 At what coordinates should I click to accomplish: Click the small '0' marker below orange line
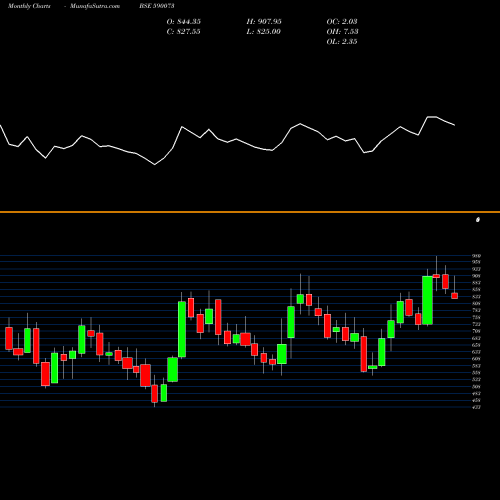coord(478,220)
